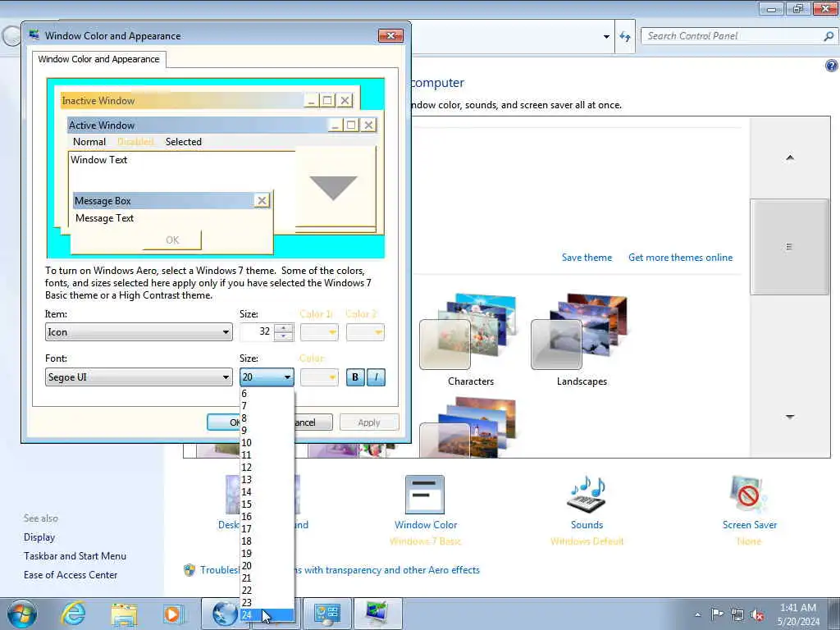Image resolution: width=840 pixels, height=630 pixels.
Task: Open Window Color settings icon
Action: click(x=425, y=495)
